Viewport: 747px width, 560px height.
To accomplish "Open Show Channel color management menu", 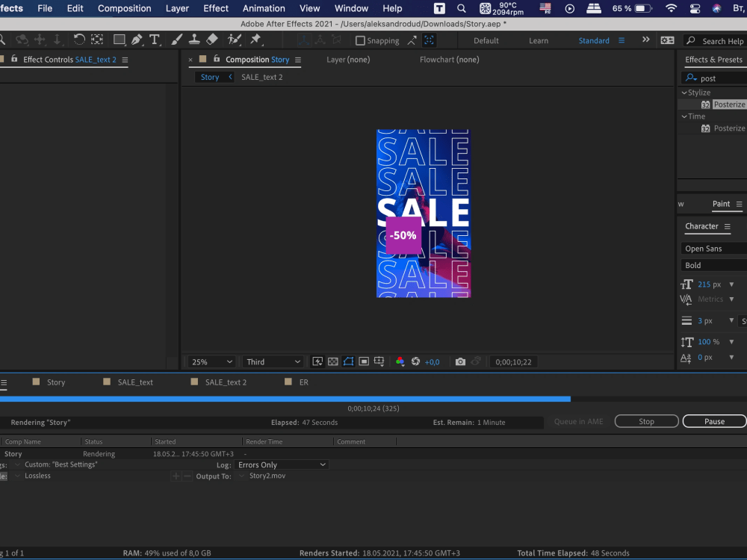I will click(x=400, y=362).
